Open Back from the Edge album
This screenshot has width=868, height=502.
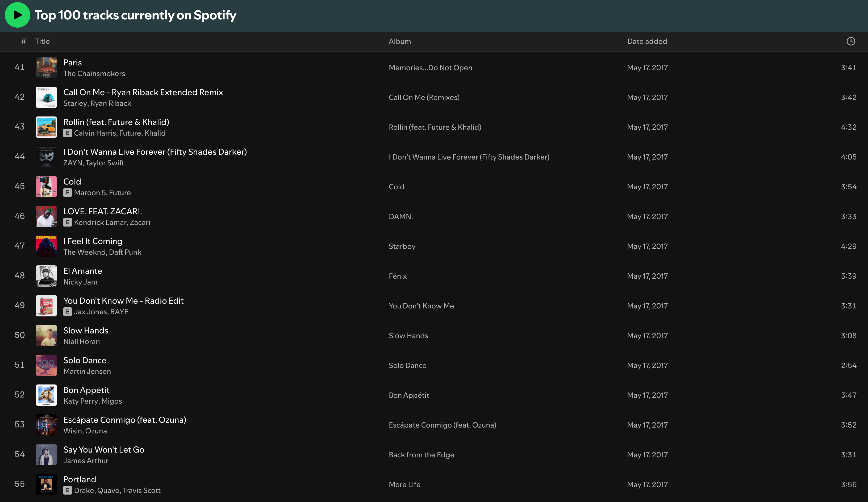[421, 455]
